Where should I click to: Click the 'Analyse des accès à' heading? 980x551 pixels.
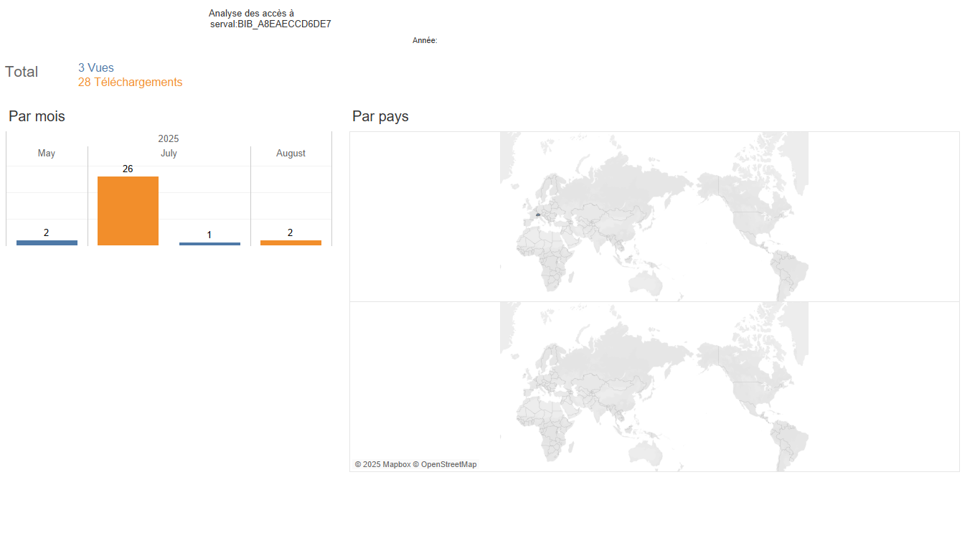[x=251, y=14]
